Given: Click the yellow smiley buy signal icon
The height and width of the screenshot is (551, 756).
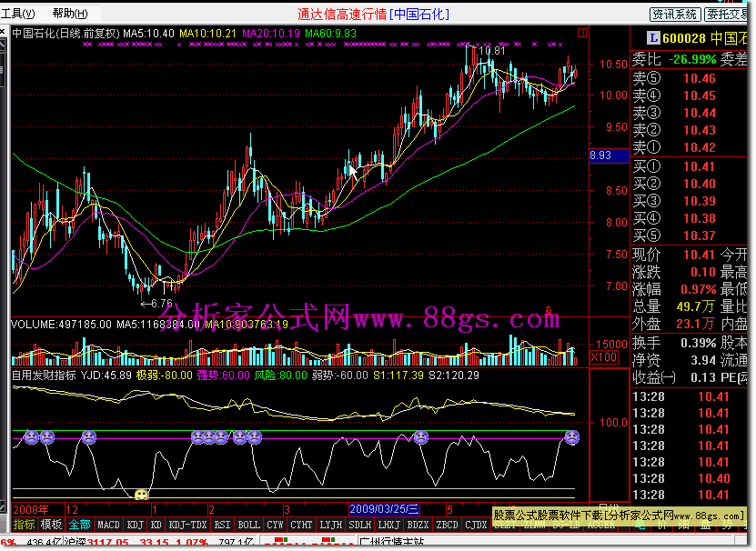Looking at the screenshot, I should (x=141, y=495).
